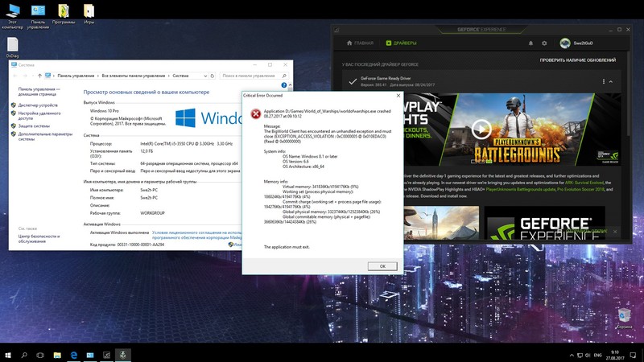The height and width of the screenshot is (362, 644).
Task: Open Защита системы link
Action: (34, 125)
